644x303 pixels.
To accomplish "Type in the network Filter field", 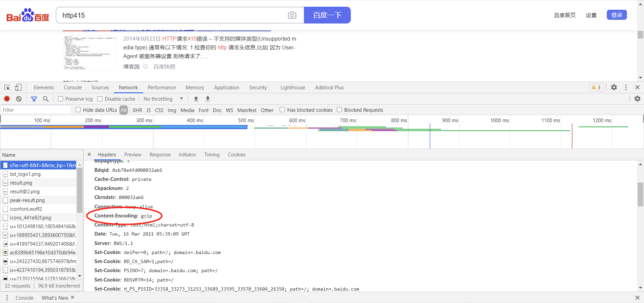I will 35,110.
